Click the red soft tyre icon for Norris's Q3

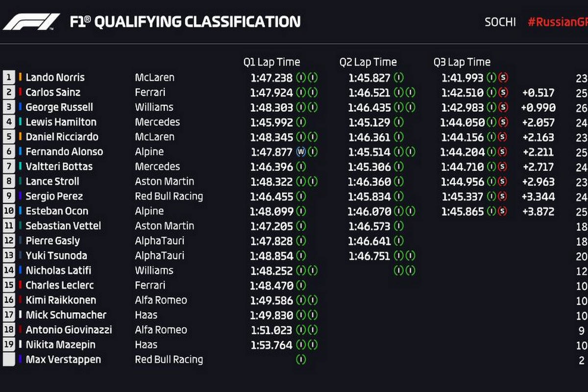503,77
